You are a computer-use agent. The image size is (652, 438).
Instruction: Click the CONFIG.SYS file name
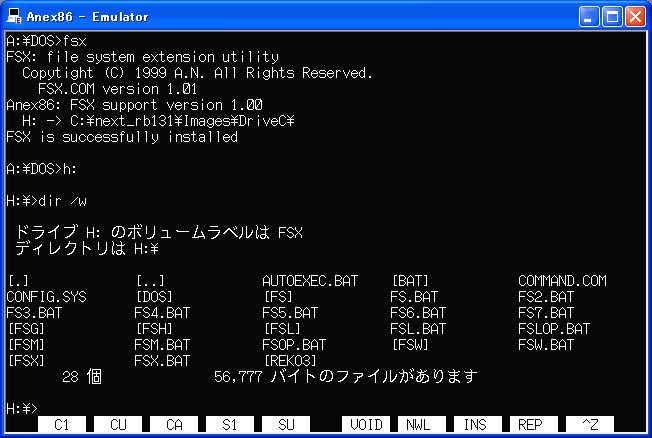(x=47, y=297)
